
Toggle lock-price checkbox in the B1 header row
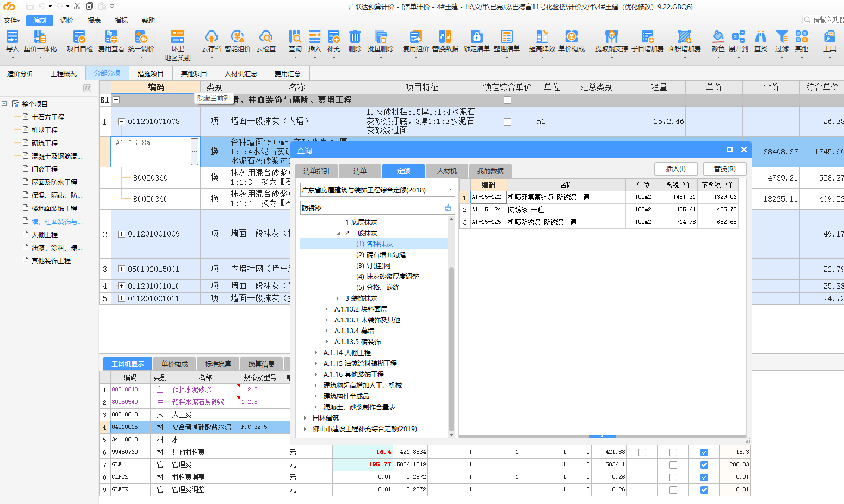pyautogui.click(x=507, y=100)
